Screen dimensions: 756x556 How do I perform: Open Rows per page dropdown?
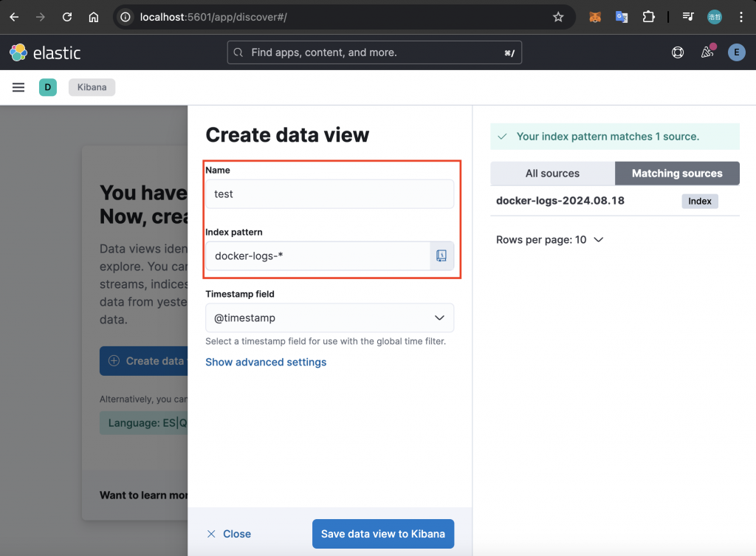pos(549,240)
